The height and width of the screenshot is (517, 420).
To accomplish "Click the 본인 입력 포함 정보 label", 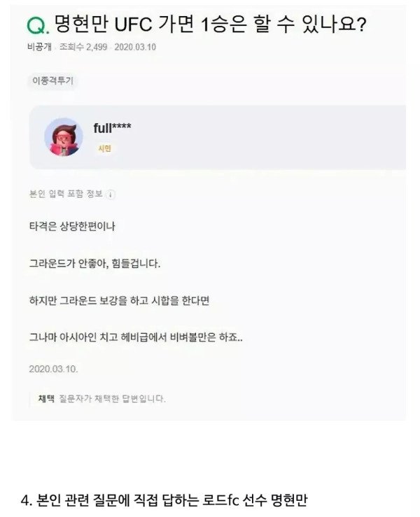I will coord(66,194).
